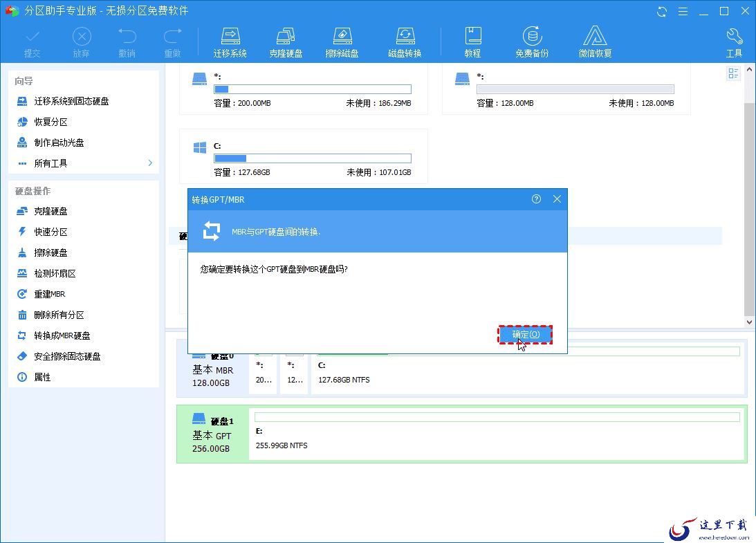Screen dimensions: 756x543
Task: Select E: 255.99GB NTFS partition
Action: coord(497,434)
